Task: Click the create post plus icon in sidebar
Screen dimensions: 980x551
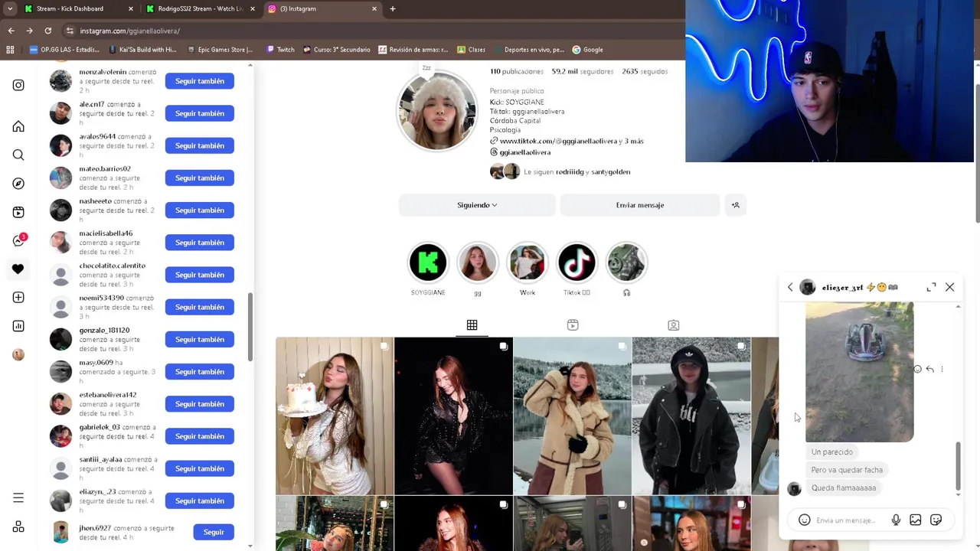Action: pos(18,297)
